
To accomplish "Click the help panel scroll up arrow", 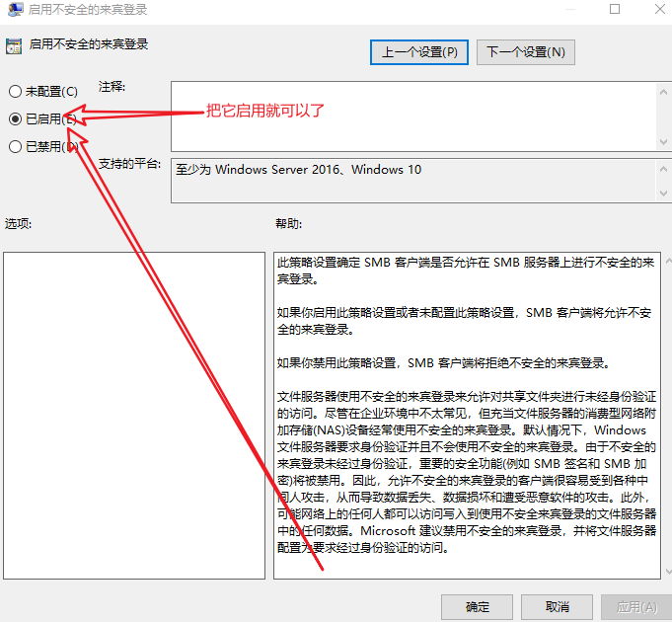I will coord(668,261).
